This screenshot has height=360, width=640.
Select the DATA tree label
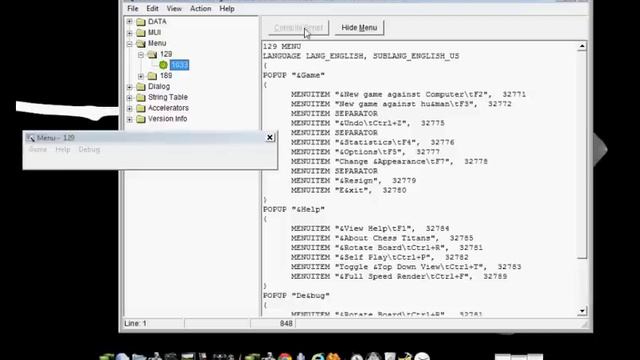pyautogui.click(x=157, y=22)
